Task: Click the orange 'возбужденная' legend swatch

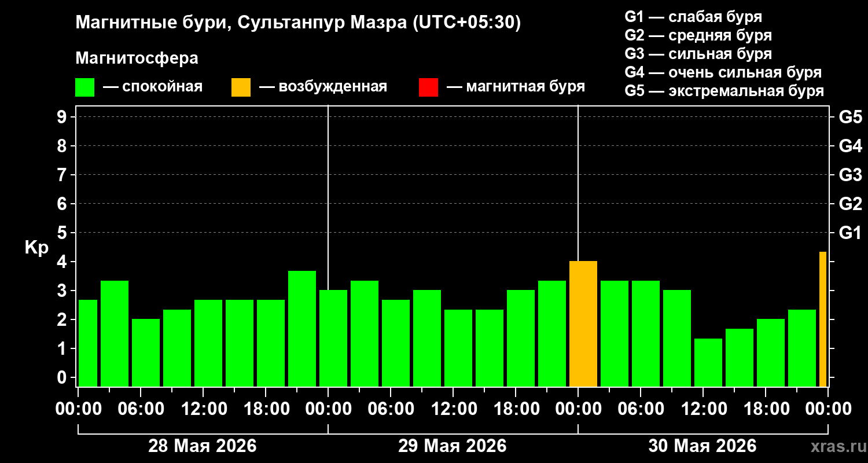Action: click(x=241, y=87)
